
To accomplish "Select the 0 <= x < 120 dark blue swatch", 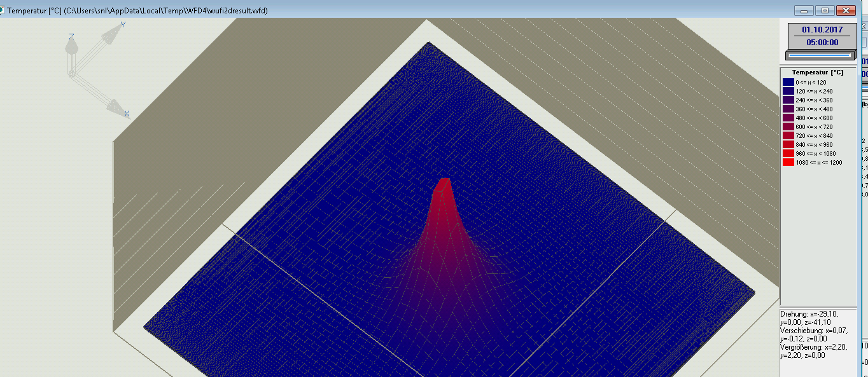I will (788, 83).
